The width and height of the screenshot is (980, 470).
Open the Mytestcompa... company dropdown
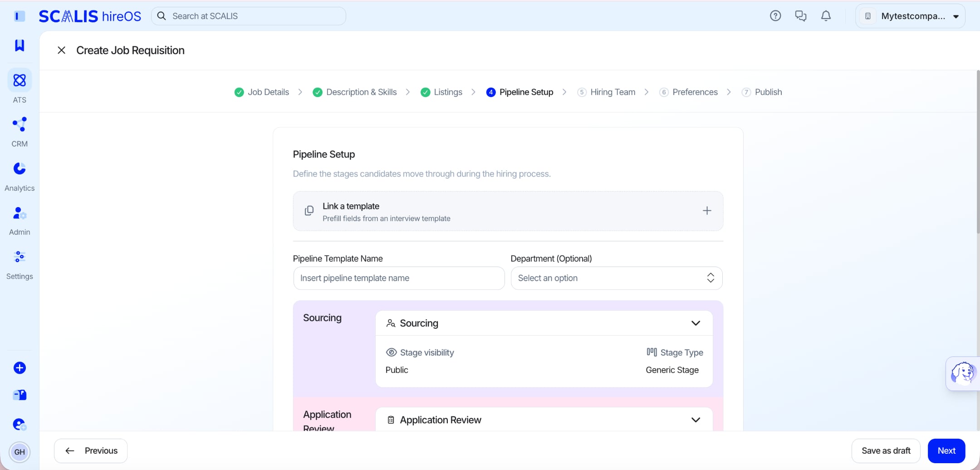click(910, 16)
